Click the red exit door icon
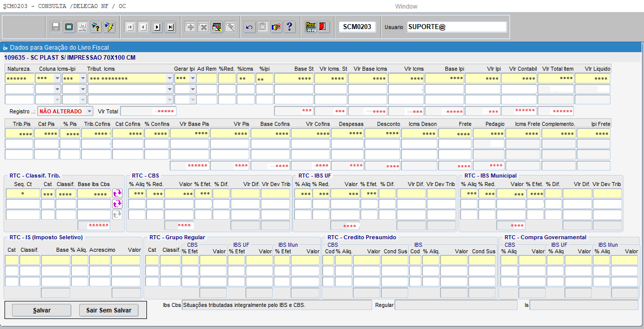Screen dimensions: 644x329 [324, 27]
